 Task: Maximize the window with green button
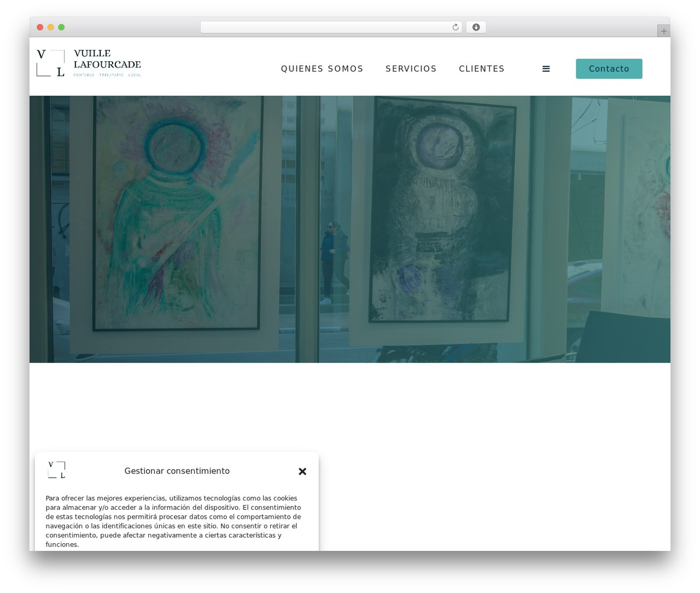point(61,27)
